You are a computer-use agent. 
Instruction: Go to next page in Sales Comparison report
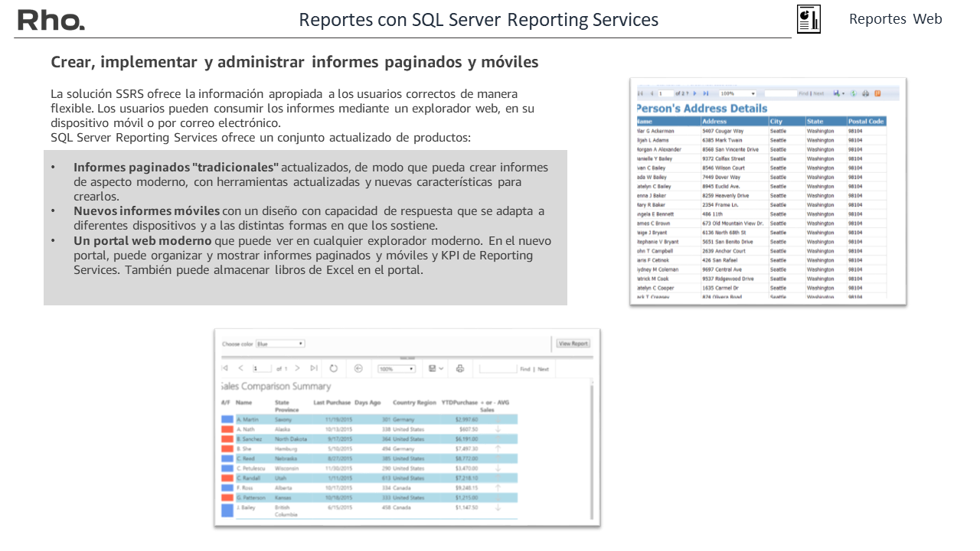pos(298,368)
